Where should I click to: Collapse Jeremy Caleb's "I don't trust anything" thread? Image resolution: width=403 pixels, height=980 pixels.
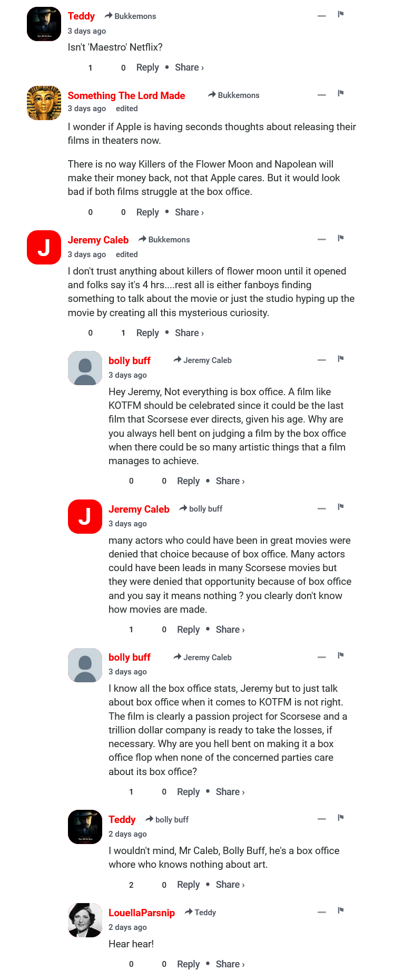(322, 239)
